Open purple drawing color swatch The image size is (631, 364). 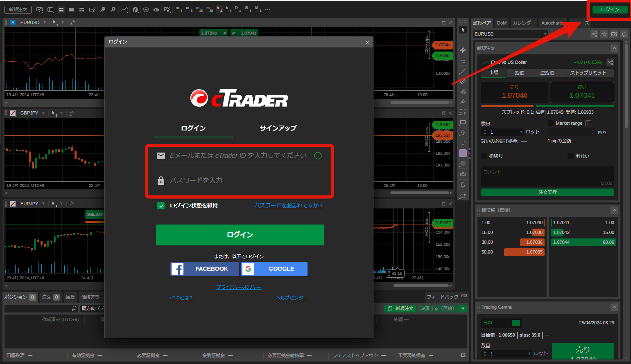point(463,153)
